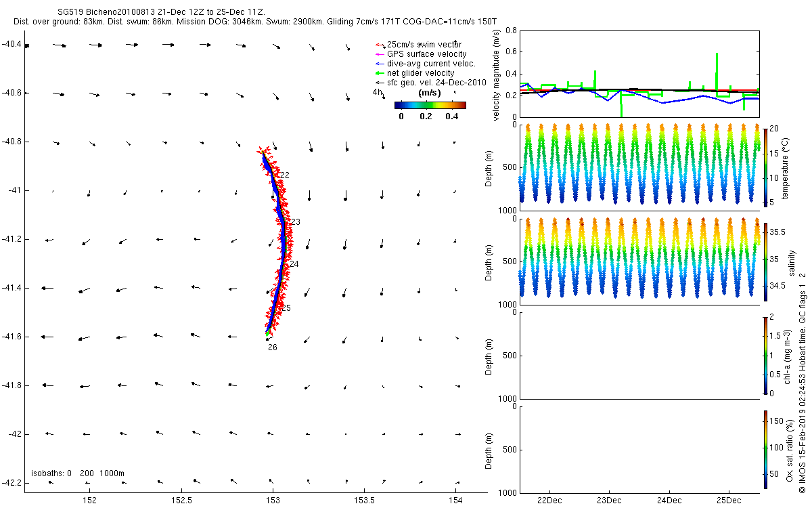Click the "temperature (°C)" colorbar label
812x508 pixels.
786,167
